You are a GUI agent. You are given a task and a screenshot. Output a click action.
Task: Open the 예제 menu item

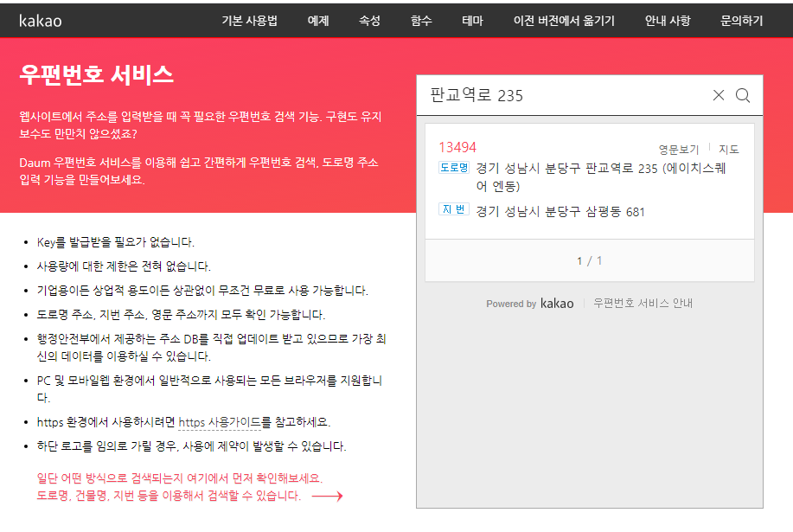click(x=318, y=21)
